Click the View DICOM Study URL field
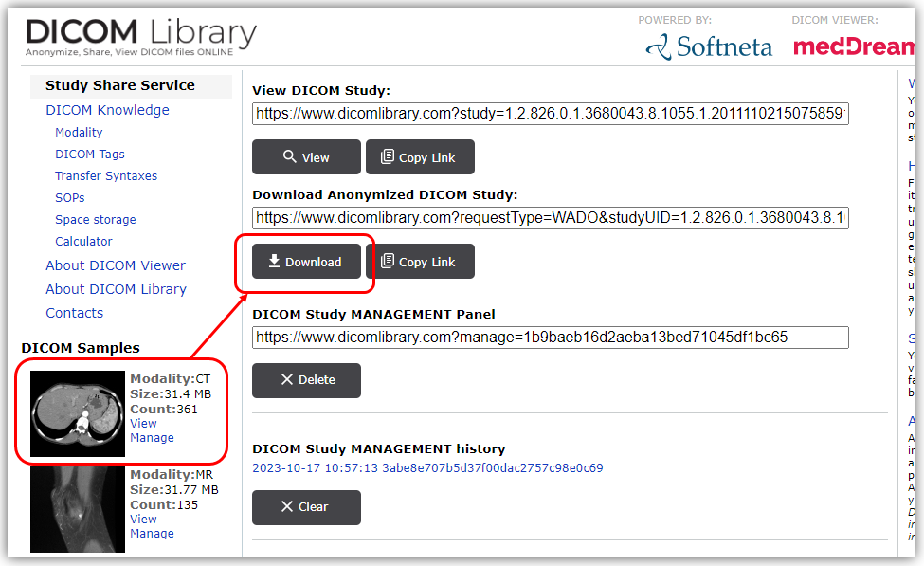The height and width of the screenshot is (566, 924). click(550, 114)
